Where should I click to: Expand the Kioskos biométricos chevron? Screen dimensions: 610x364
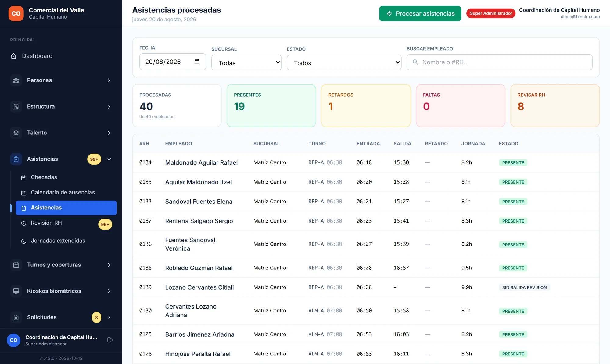tap(109, 291)
